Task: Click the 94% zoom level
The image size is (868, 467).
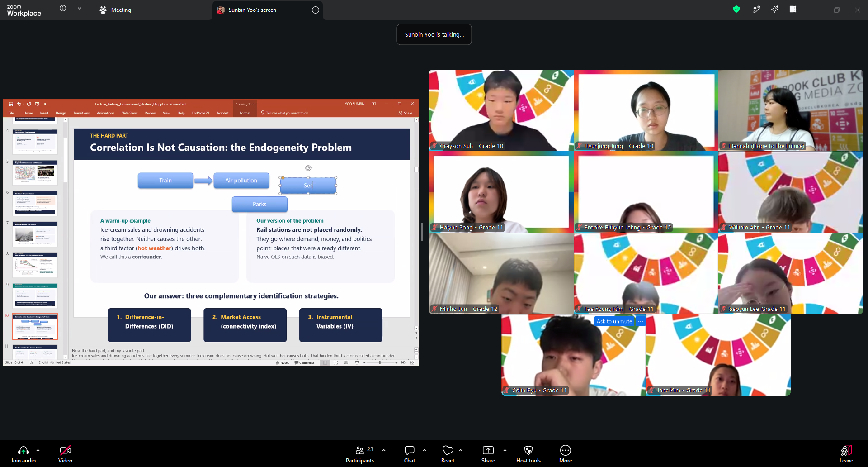Action: [404, 362]
